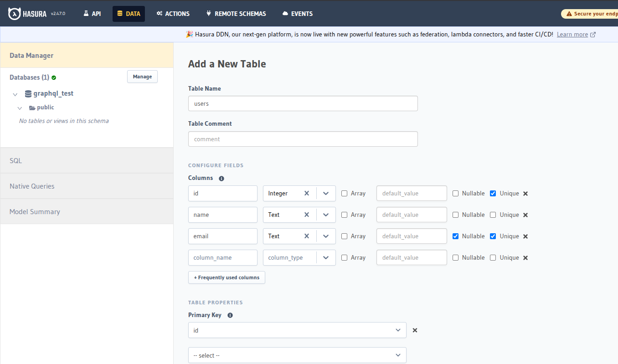618x364 pixels.
Task: Click the empty column_name field
Action: point(223,257)
